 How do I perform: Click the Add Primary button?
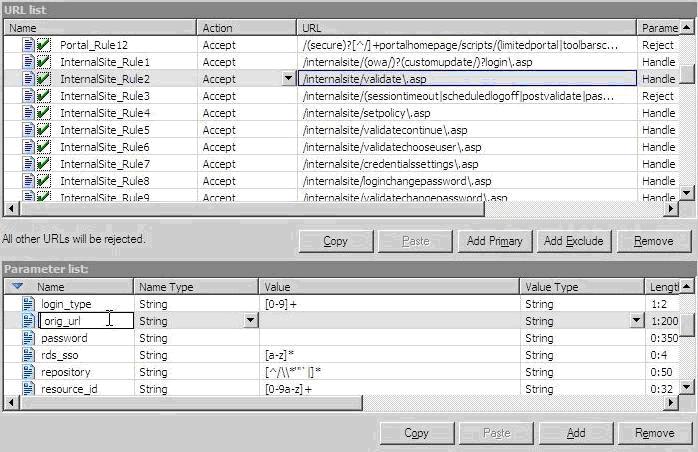[495, 241]
